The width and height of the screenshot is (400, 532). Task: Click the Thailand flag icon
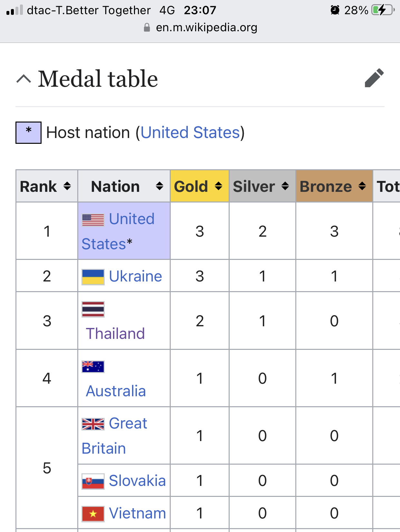(x=93, y=309)
